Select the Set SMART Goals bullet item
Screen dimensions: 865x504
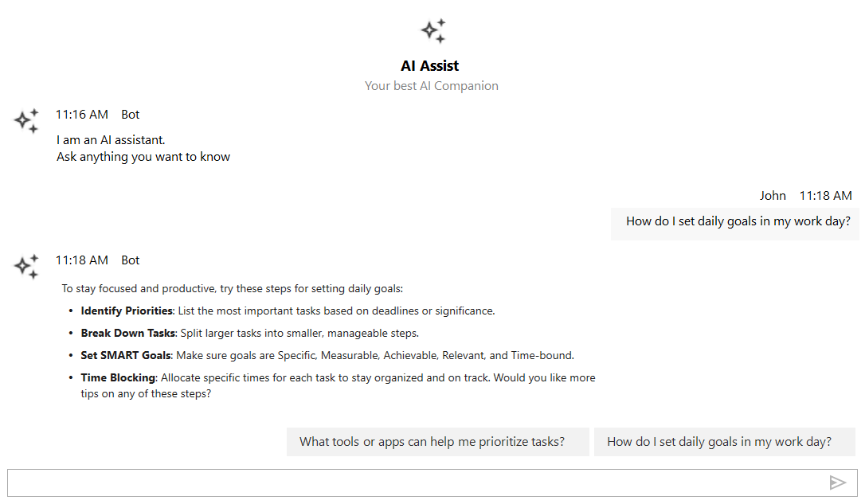coord(327,355)
